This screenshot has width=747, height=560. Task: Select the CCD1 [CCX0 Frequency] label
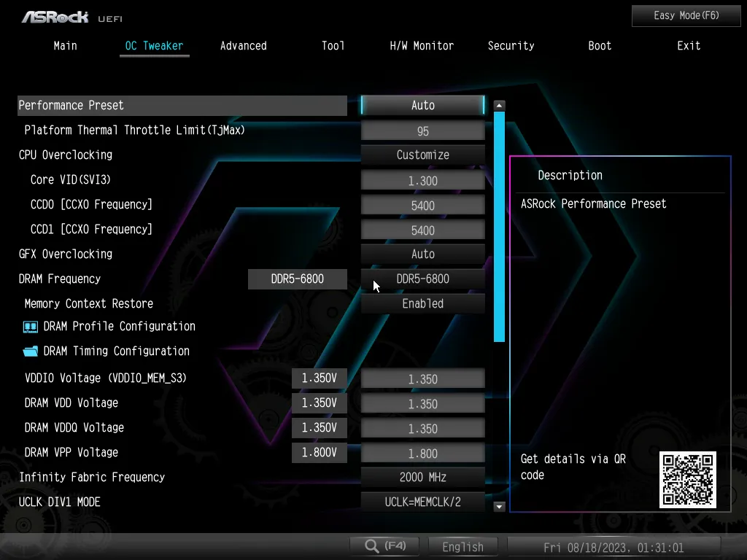coord(91,229)
